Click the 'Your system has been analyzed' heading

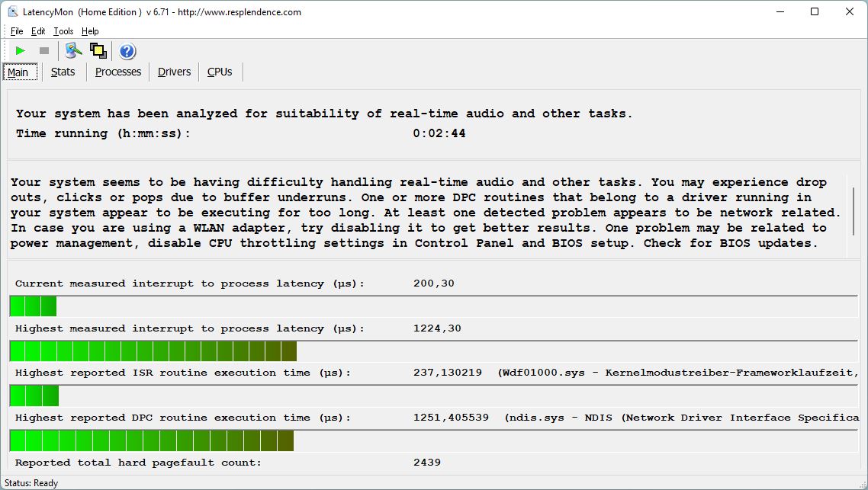[x=324, y=114]
